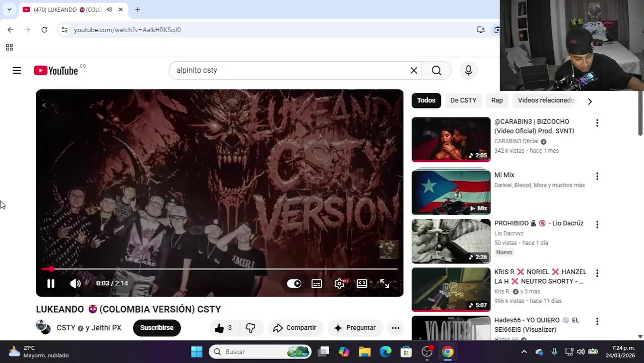Start voice search with the microphone

click(x=469, y=71)
